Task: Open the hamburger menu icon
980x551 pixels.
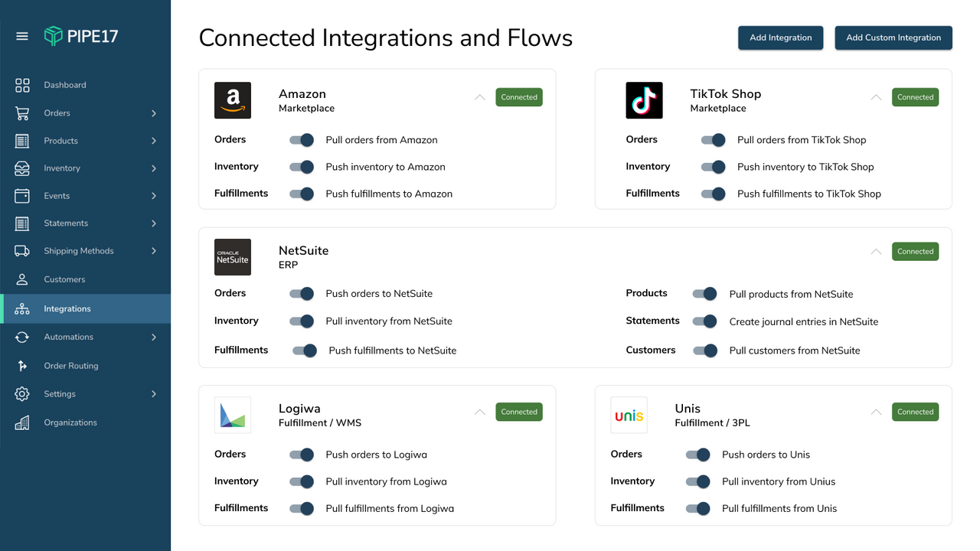Action: click(22, 36)
